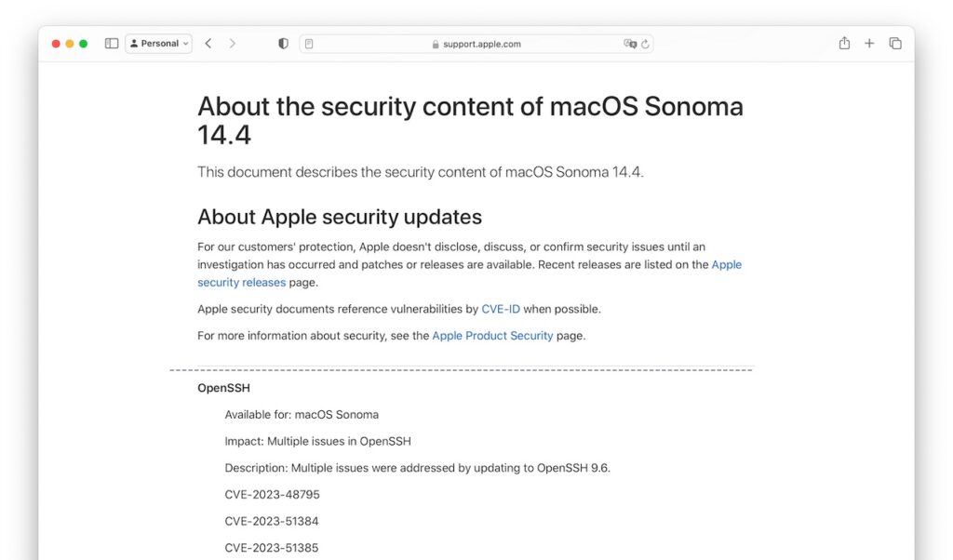Image resolution: width=953 pixels, height=560 pixels.
Task: Share the current page
Action: point(844,43)
